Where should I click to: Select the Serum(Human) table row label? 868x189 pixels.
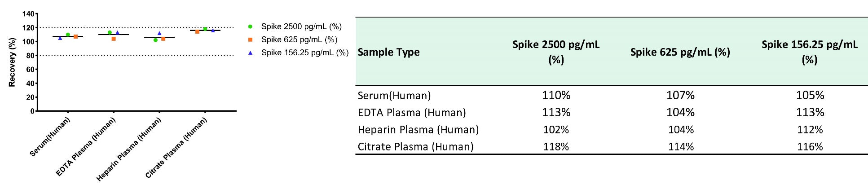[x=394, y=95]
